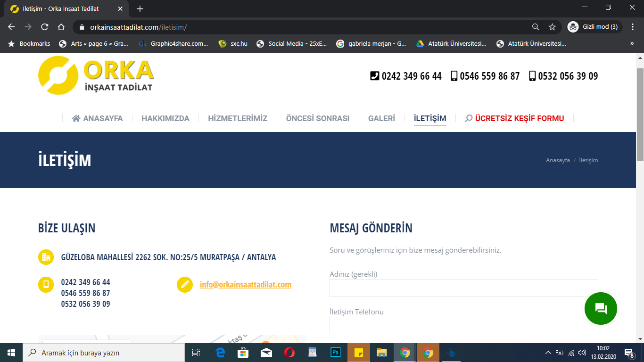This screenshot has height=362, width=644.
Task: Reload the page with the refresh icon
Action: pyautogui.click(x=45, y=27)
